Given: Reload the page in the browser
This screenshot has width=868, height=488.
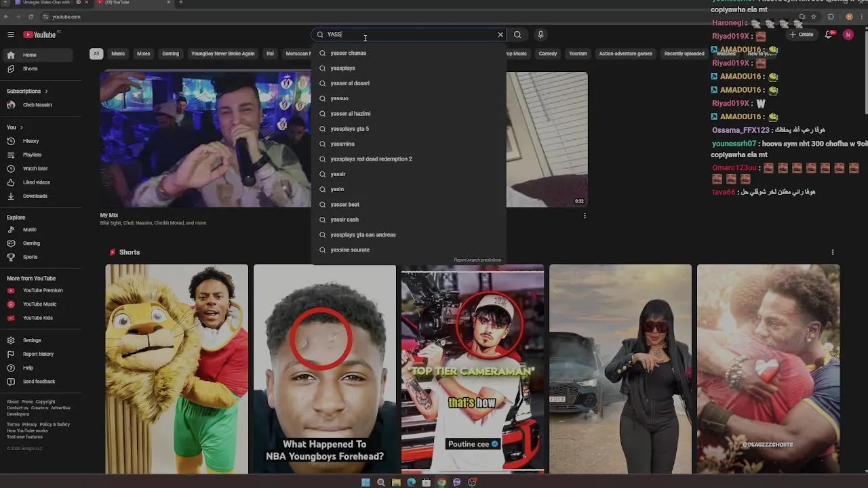Looking at the screenshot, I should click(x=31, y=16).
